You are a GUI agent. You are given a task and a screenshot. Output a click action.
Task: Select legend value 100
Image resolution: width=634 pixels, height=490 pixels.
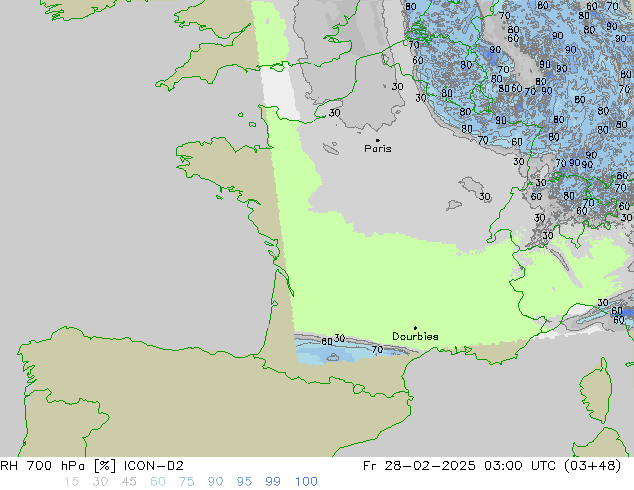pos(306,482)
